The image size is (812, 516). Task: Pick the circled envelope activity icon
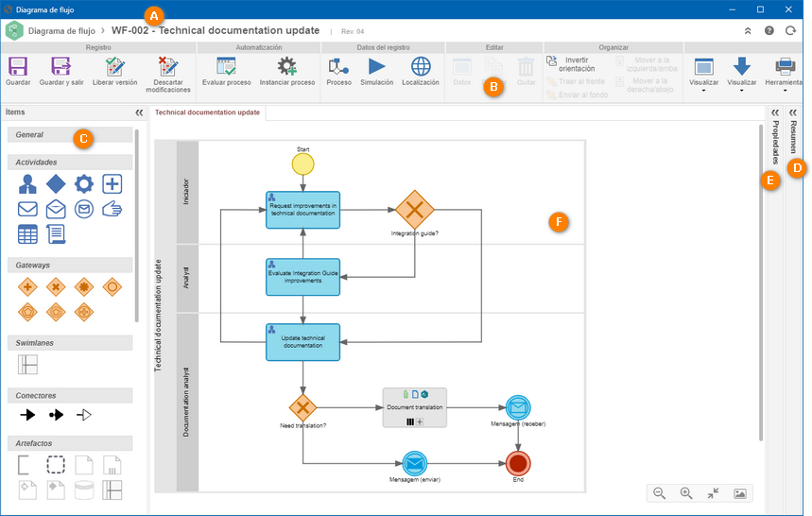click(84, 209)
